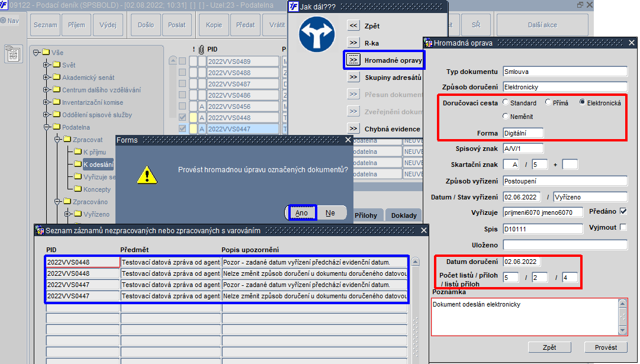Click the Poznámka scrollbar down arrow
The image size is (640, 364).
[x=622, y=330]
